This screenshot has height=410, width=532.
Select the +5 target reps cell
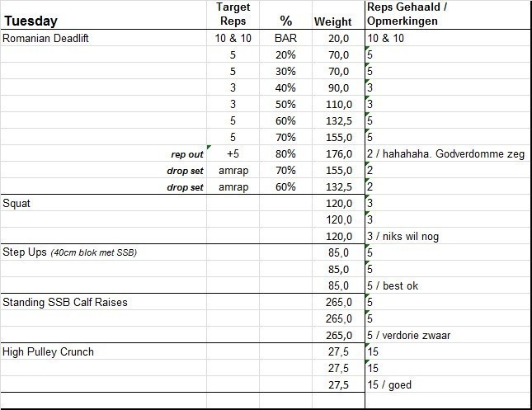coord(233,153)
